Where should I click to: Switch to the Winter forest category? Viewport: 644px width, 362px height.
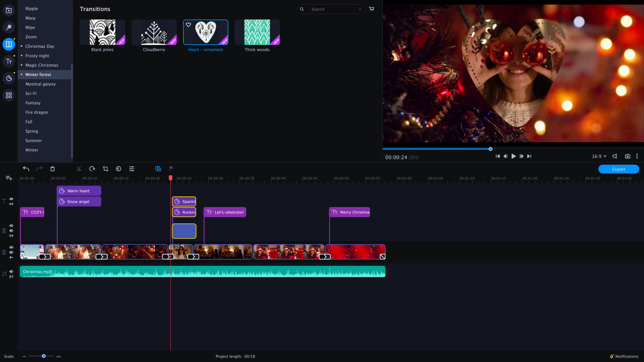pyautogui.click(x=38, y=74)
